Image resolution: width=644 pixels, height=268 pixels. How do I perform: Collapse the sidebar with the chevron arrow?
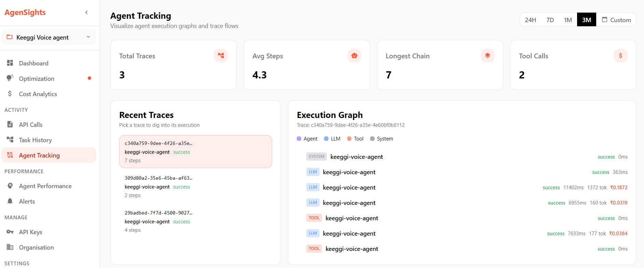click(86, 12)
